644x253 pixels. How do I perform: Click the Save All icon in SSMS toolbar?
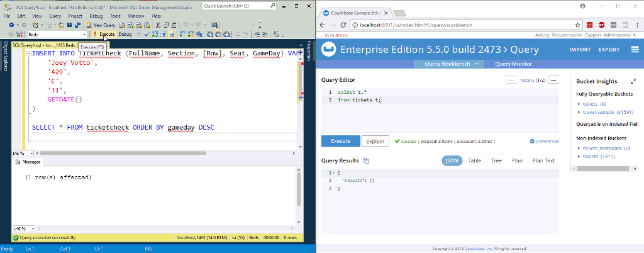point(77,25)
